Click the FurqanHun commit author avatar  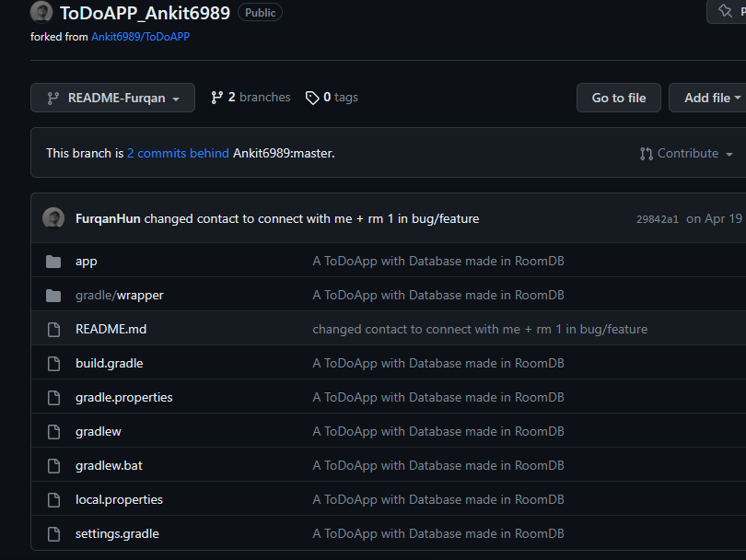tap(53, 218)
